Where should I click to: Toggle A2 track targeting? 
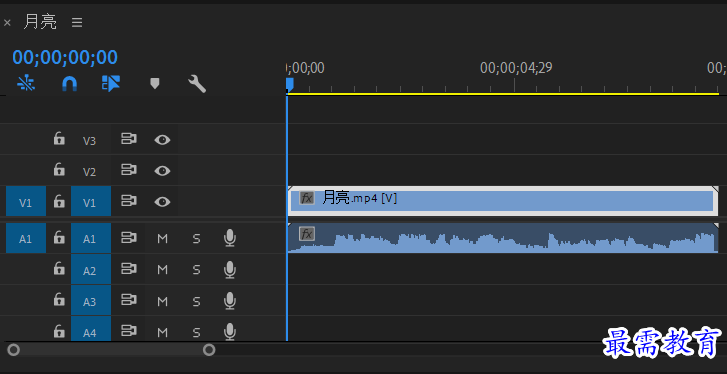pos(91,269)
